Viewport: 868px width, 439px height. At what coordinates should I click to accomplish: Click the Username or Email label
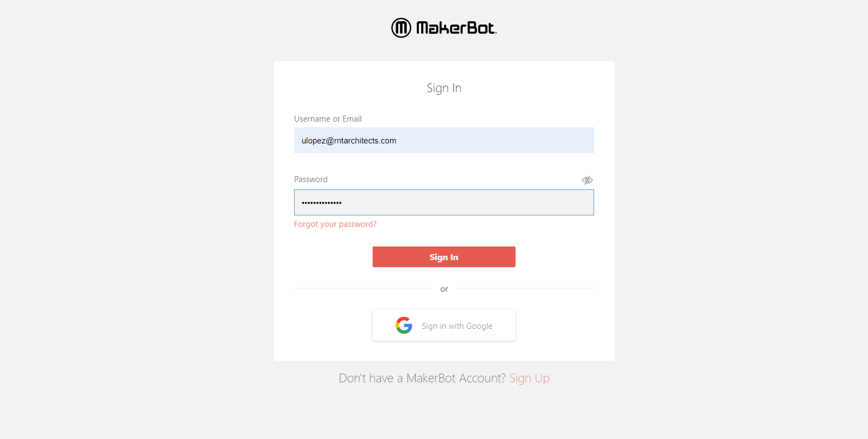(328, 119)
